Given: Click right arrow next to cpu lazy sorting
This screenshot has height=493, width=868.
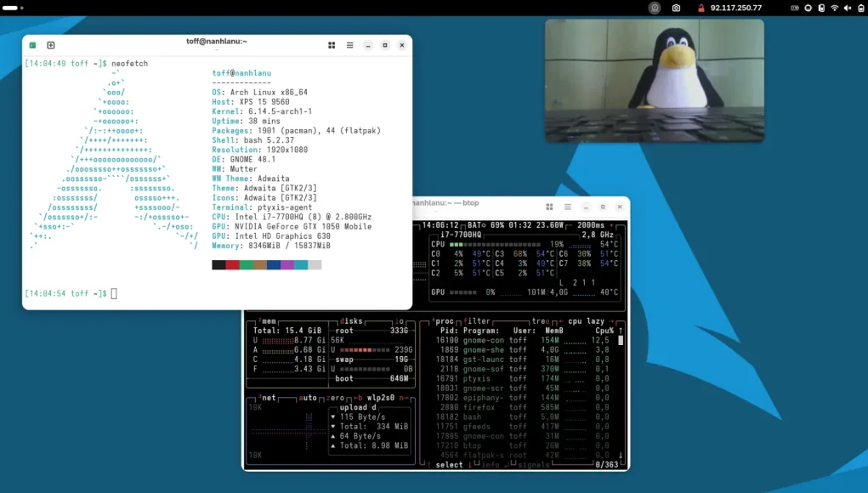Looking at the screenshot, I should coord(612,321).
